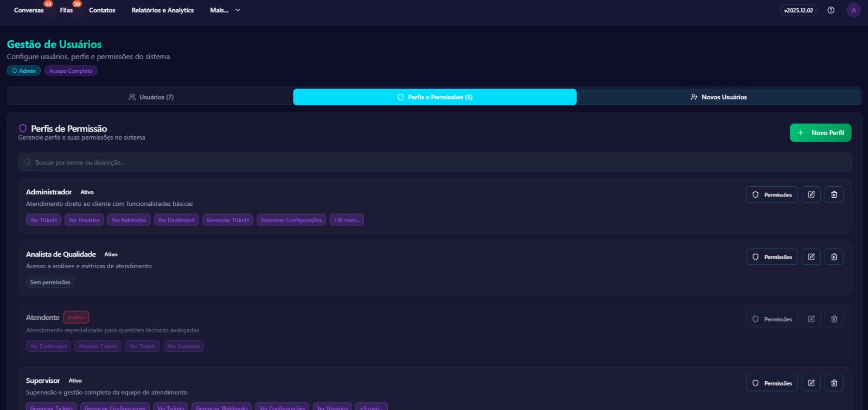868x410 pixels.
Task: Open Permissões for Analista de Qualidade
Action: point(771,257)
